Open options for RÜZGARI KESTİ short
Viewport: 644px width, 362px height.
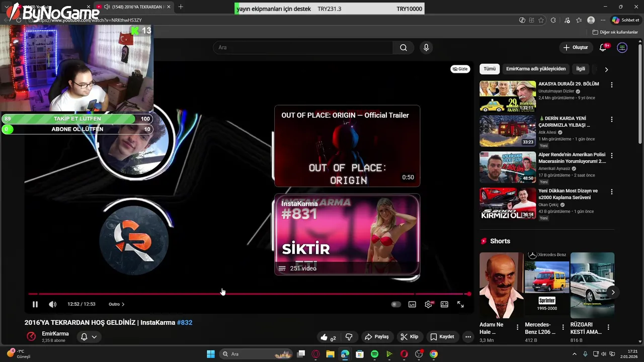(x=608, y=327)
